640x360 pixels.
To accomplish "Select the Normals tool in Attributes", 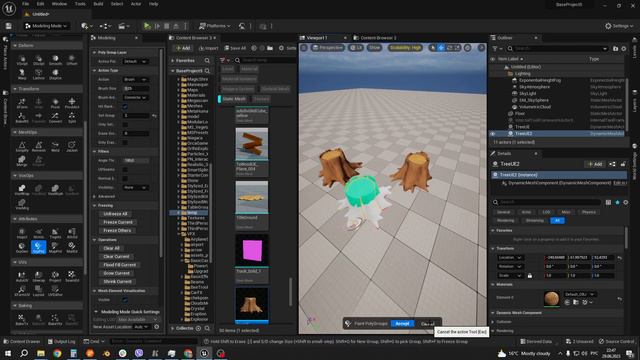I will (x=38, y=233).
